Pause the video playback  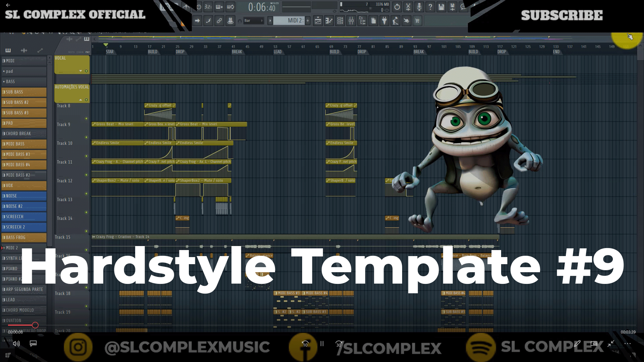point(322,344)
